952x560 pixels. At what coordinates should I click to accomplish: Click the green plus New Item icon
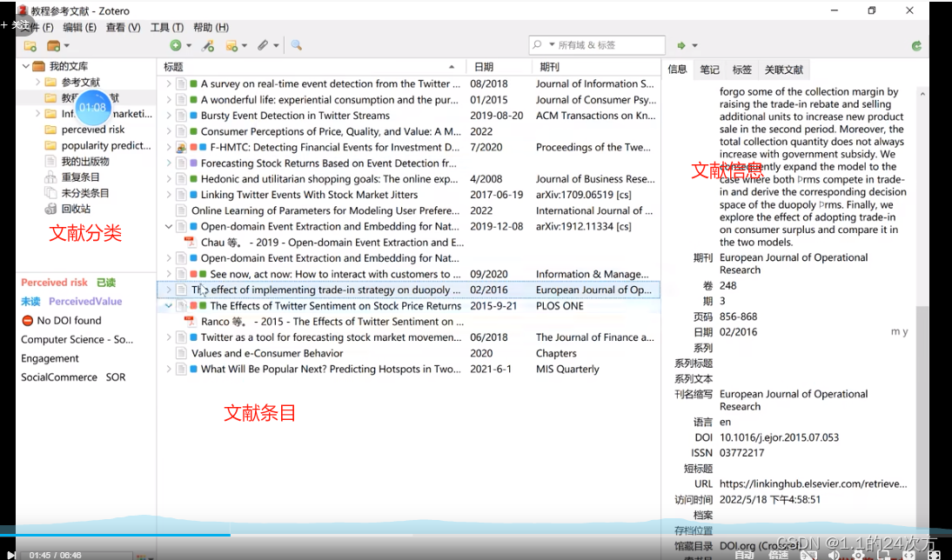click(x=176, y=45)
